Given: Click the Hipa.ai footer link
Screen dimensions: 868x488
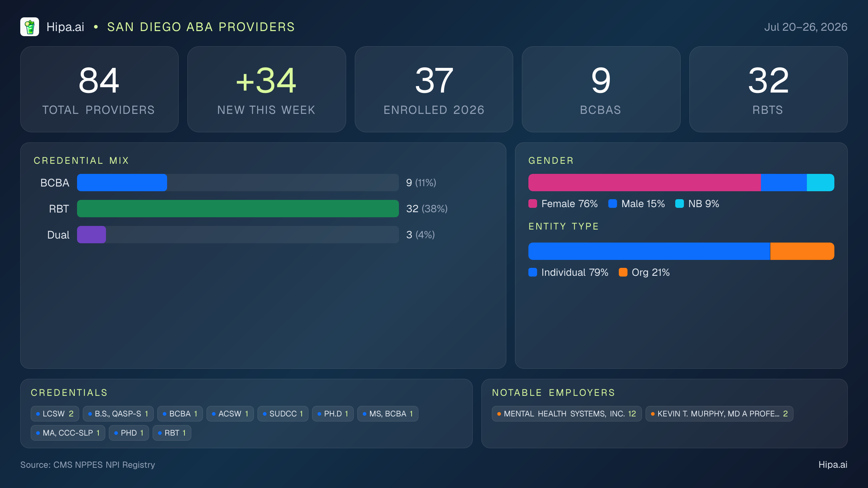Looking at the screenshot, I should click(833, 465).
